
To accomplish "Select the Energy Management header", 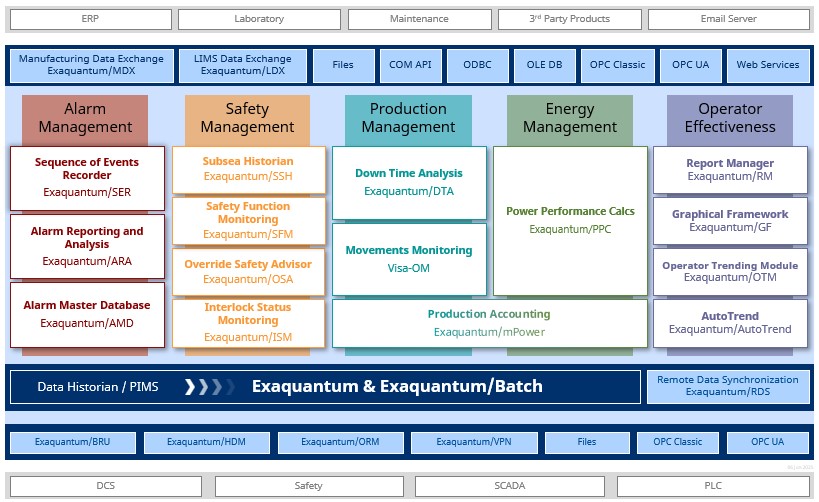I will point(570,119).
